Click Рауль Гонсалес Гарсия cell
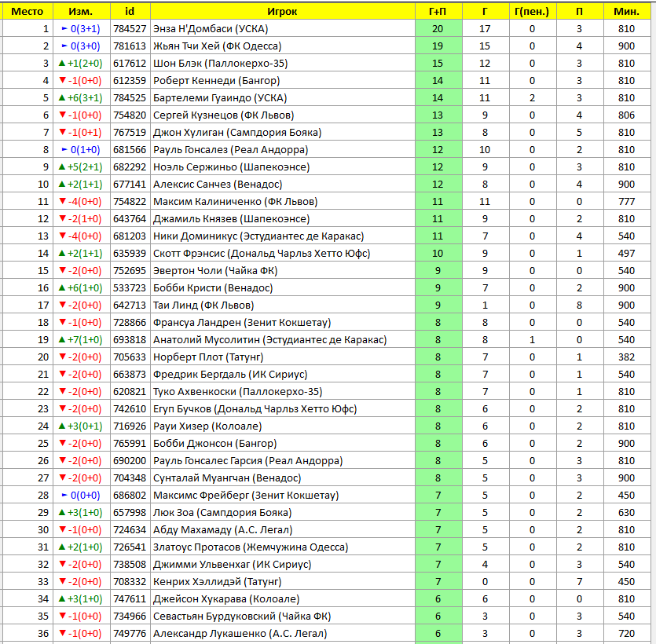The width and height of the screenshot is (656, 644). coord(282,461)
